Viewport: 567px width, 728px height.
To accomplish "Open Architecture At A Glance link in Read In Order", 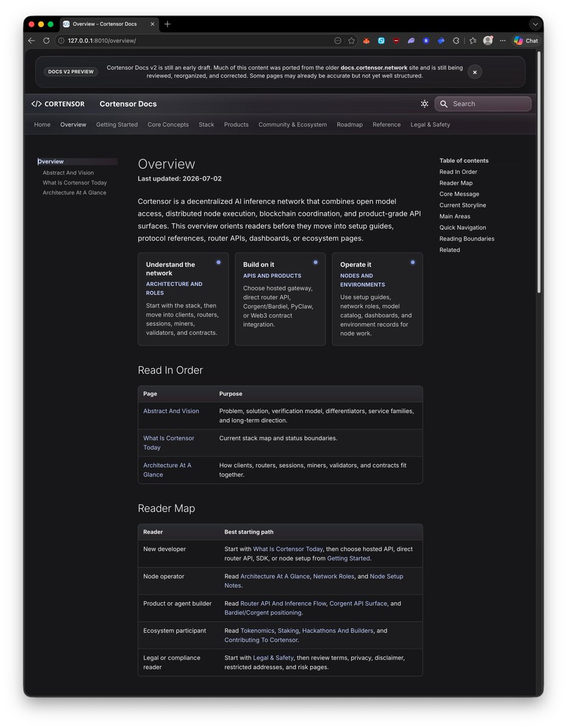I will 167,470.
